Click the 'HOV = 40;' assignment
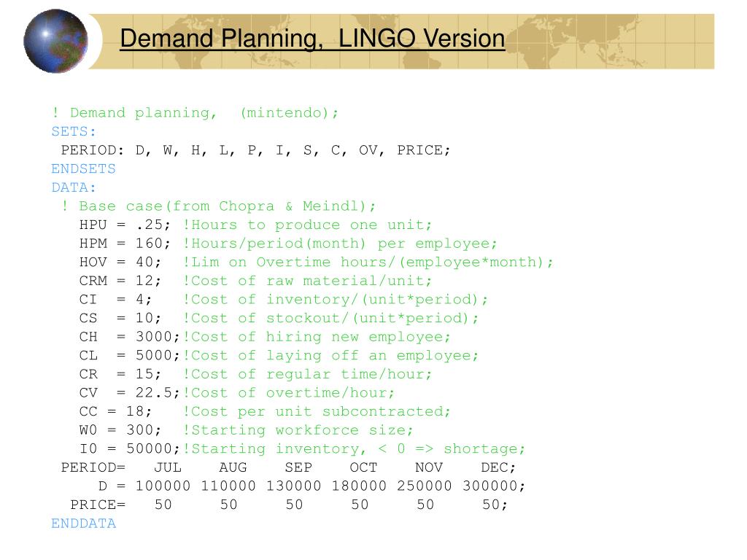The height and width of the screenshot is (560, 747). [120, 262]
